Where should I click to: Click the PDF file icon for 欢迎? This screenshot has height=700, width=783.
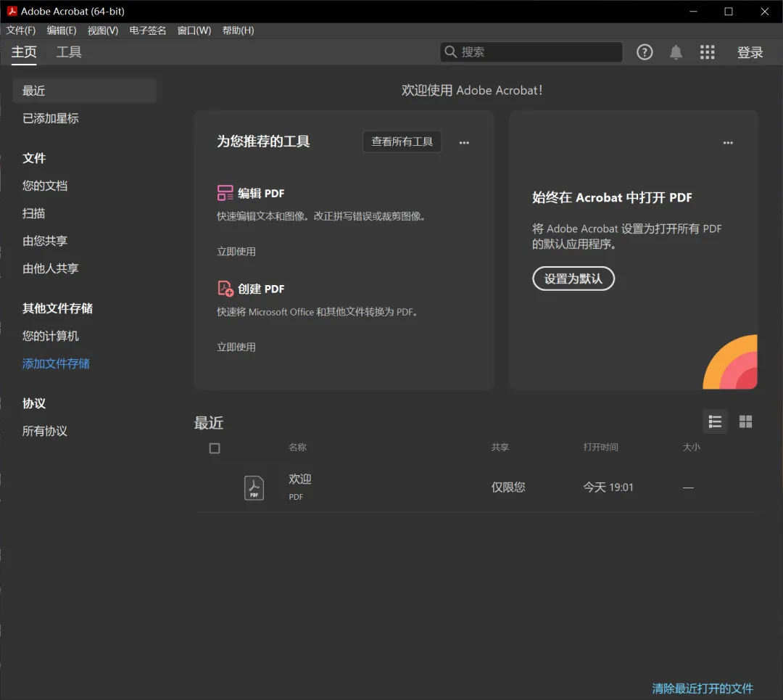point(254,487)
